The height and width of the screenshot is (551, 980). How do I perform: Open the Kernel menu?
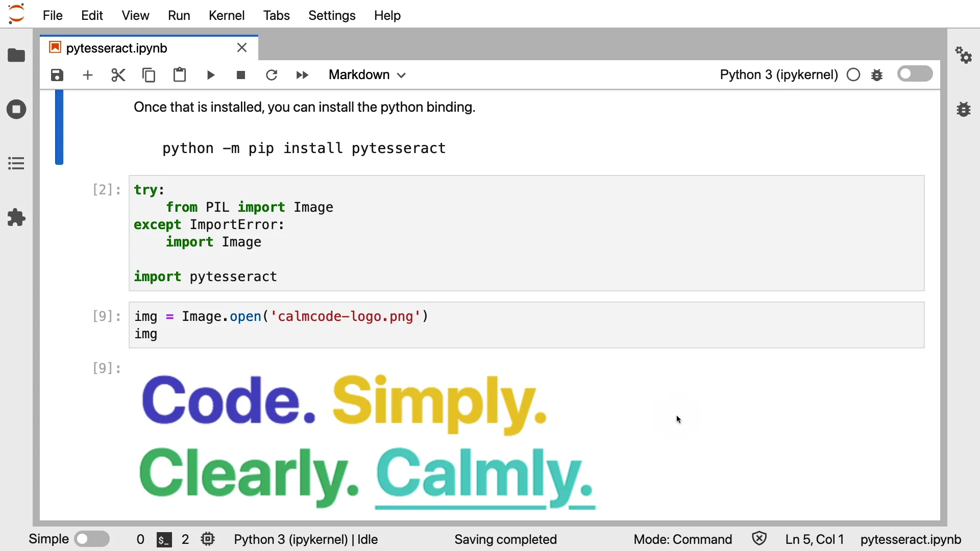[x=227, y=15]
